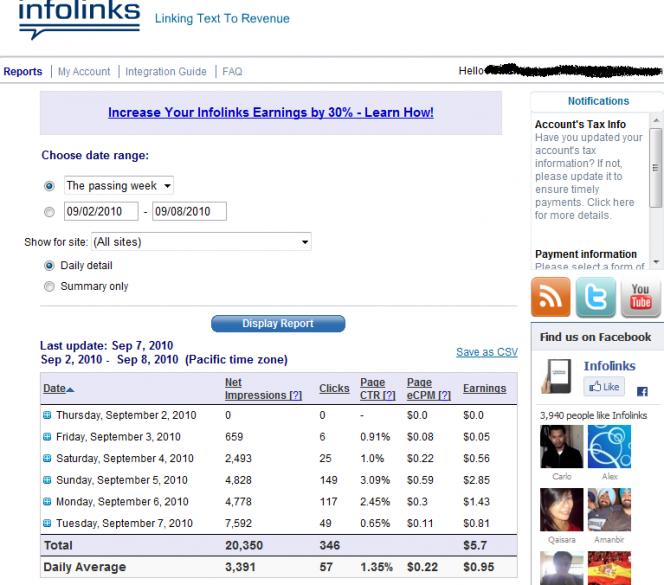Screen dimensions: 664x585
Task: Click the total earnings $5.7
Action: [x=475, y=545]
